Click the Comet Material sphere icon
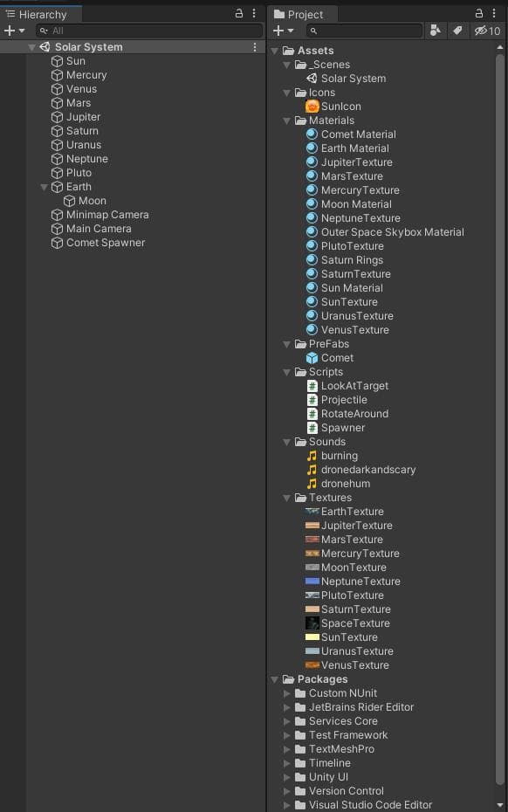The image size is (508, 812). click(x=312, y=134)
